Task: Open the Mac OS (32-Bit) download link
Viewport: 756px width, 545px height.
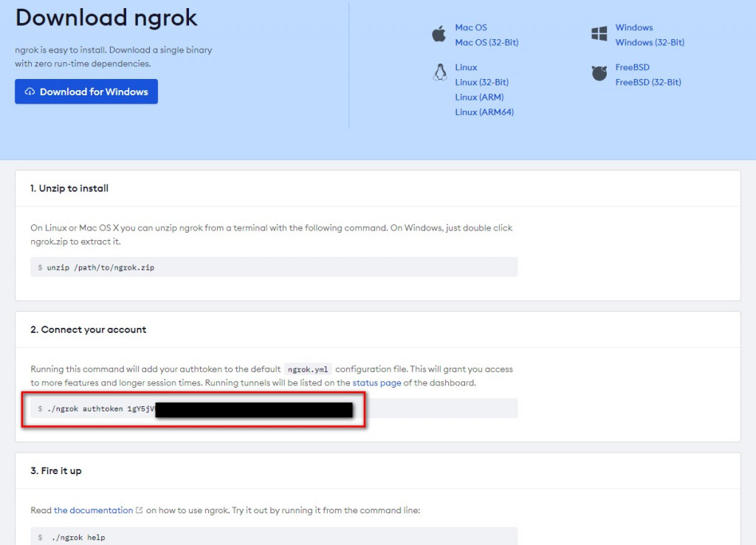Action: click(x=487, y=42)
